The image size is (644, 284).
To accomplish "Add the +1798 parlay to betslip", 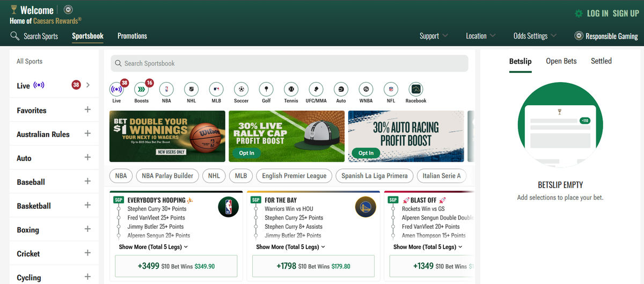I will click(x=313, y=266).
